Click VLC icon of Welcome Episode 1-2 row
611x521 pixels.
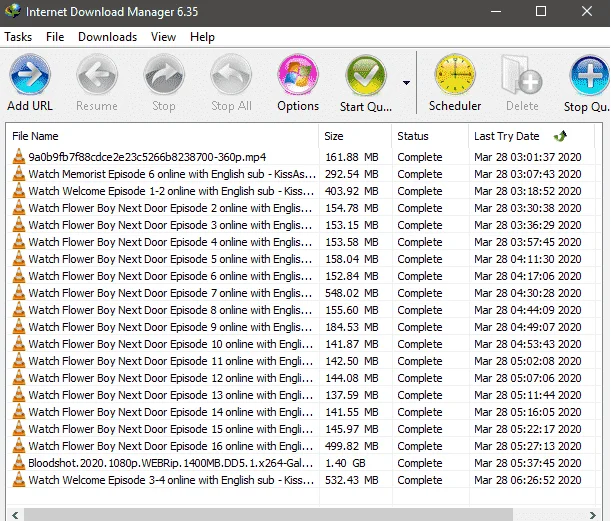click(x=18, y=191)
